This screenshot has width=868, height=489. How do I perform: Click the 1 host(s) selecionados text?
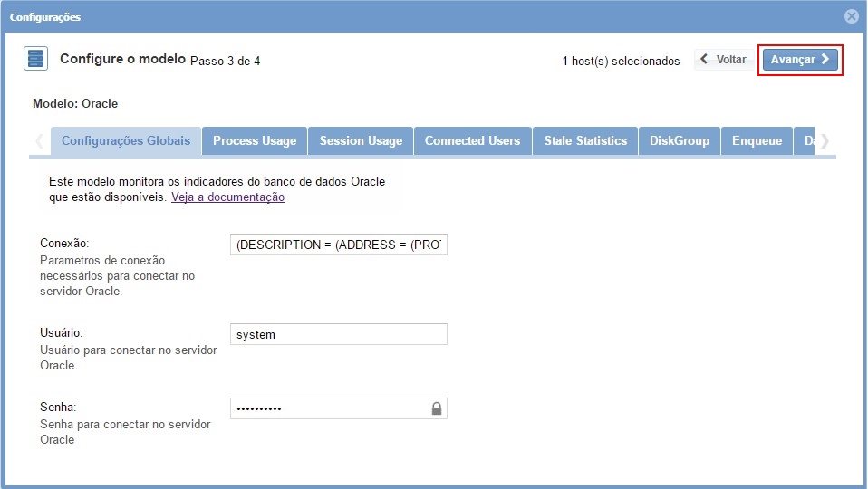click(621, 61)
